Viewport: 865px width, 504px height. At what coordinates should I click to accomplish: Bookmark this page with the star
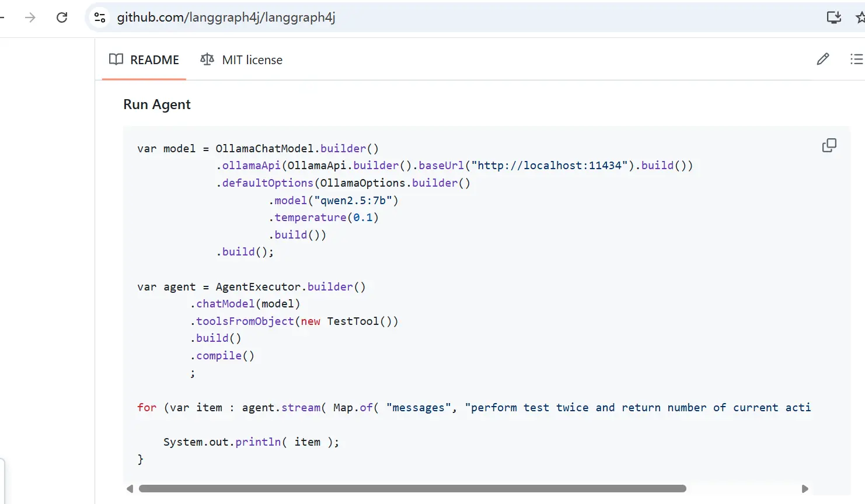click(860, 17)
